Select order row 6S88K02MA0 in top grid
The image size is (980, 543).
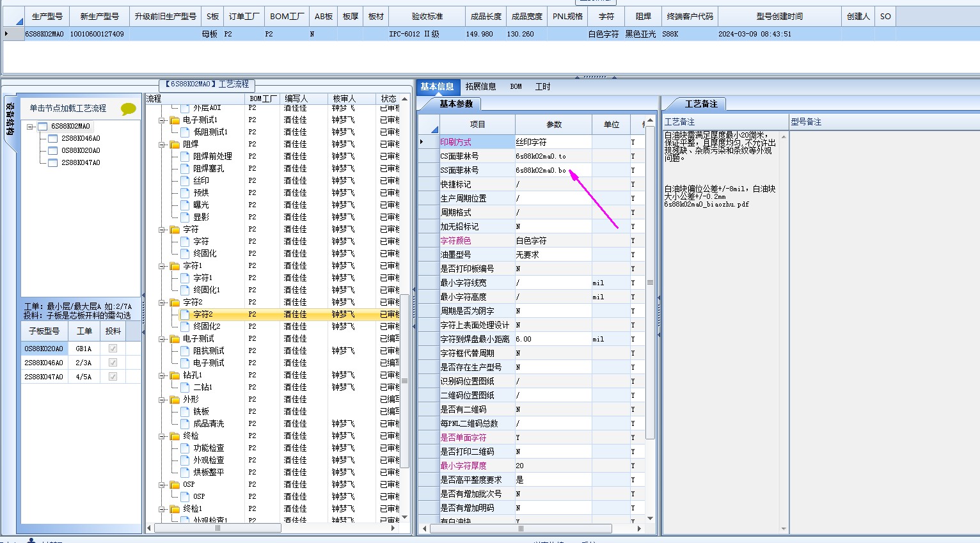click(490, 34)
